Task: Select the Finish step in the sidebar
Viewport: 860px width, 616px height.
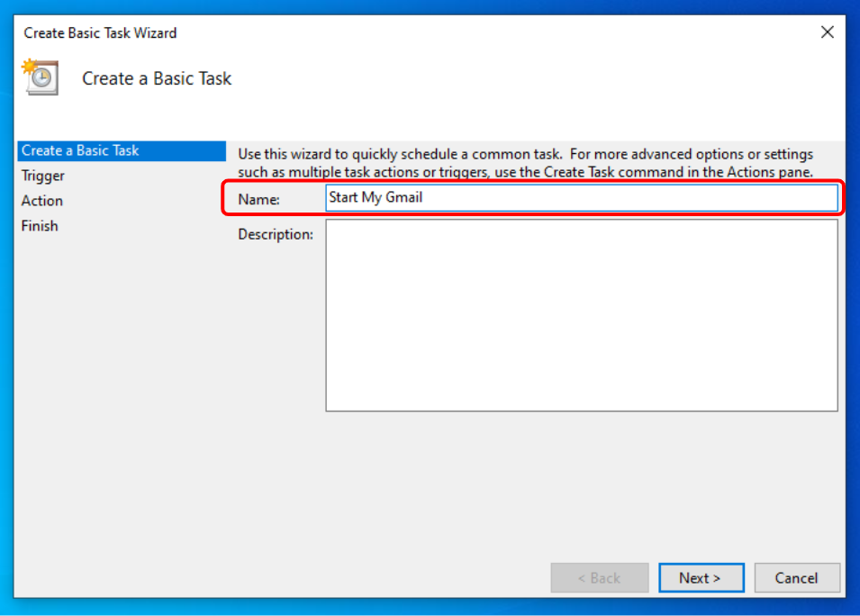Action: (x=40, y=226)
